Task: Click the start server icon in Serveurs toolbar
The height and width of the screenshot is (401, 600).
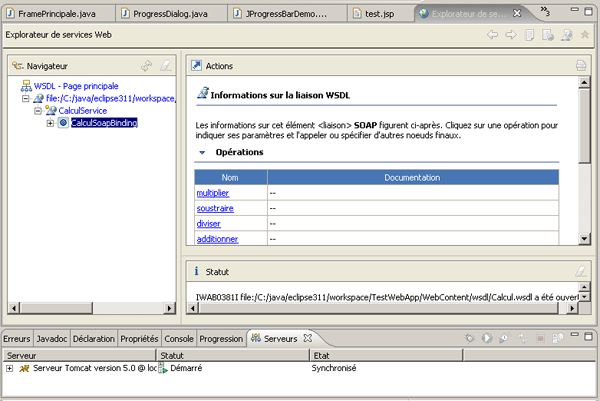Action: 487,339
